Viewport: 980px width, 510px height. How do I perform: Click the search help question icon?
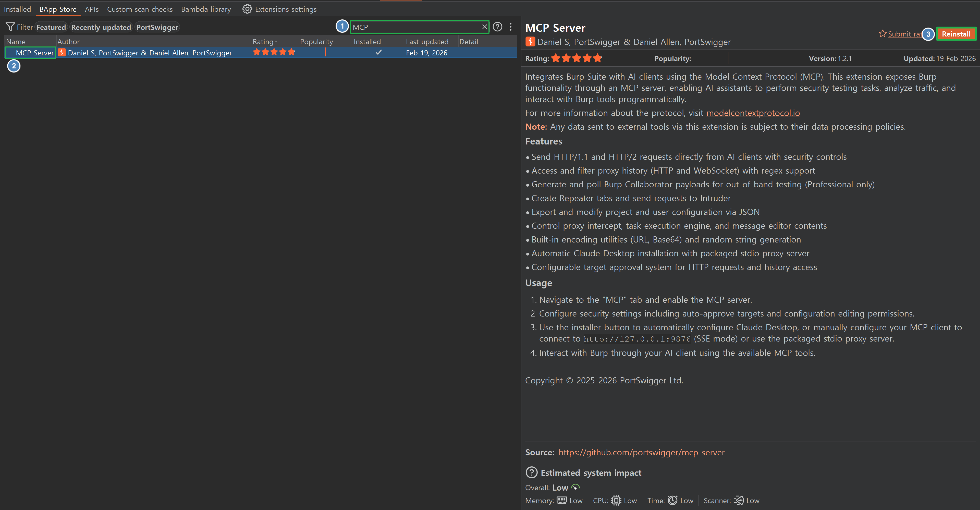click(497, 27)
